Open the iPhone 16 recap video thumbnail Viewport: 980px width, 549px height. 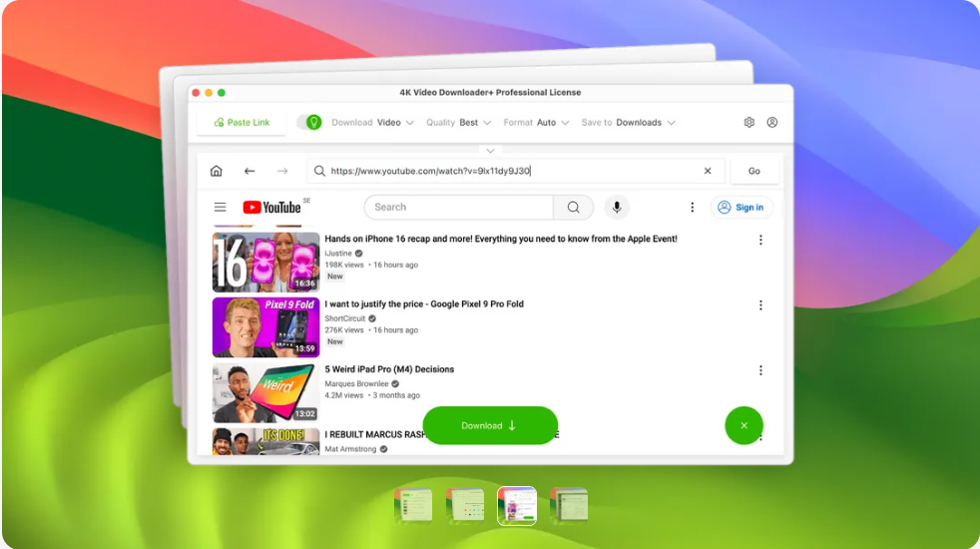(265, 262)
